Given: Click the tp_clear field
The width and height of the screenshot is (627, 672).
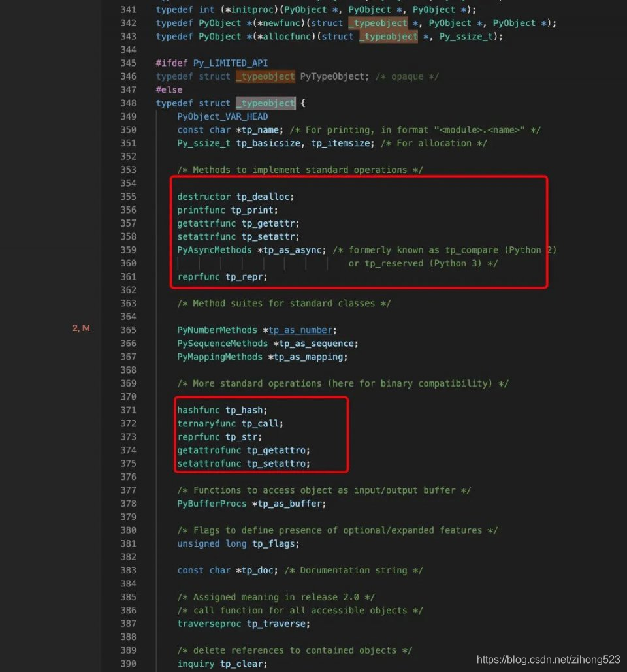Looking at the screenshot, I should [x=242, y=664].
